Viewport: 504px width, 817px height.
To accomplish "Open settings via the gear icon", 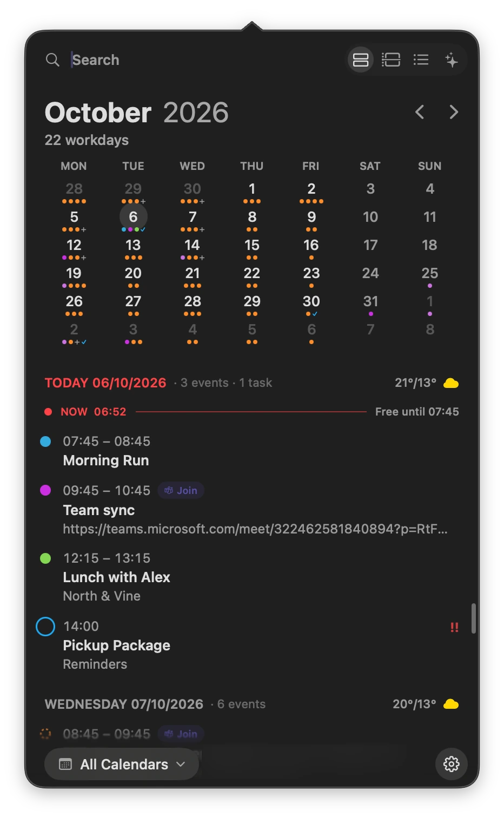I will coord(452,763).
